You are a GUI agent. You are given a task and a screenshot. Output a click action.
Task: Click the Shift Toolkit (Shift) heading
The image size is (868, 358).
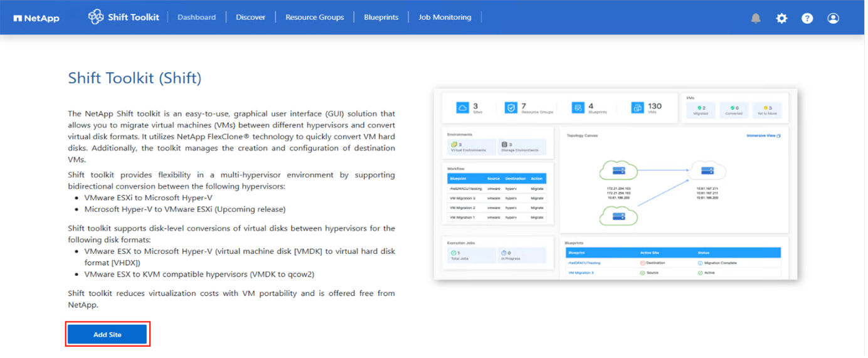click(135, 78)
